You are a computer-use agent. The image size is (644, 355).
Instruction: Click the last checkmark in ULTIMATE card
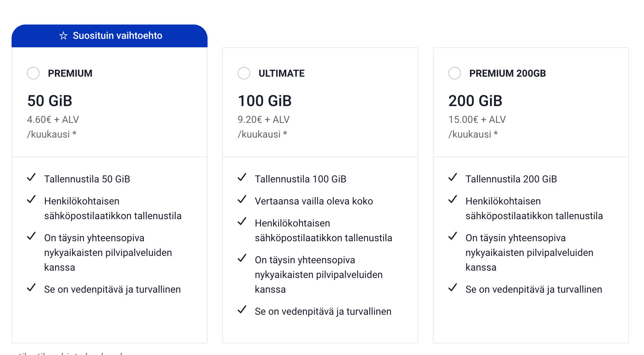242,310
